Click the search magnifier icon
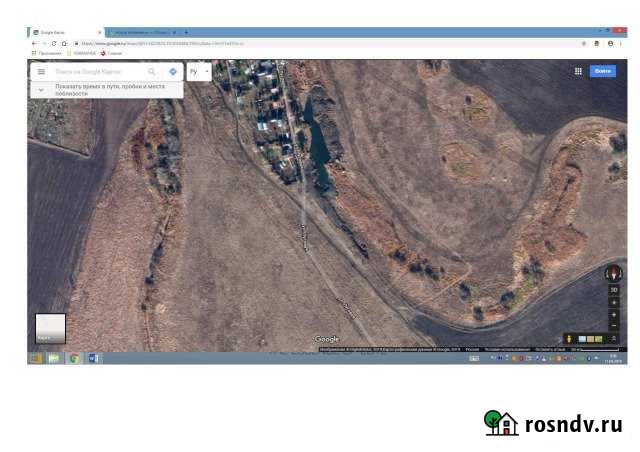Viewport: 640px width, 452px height. point(152,72)
